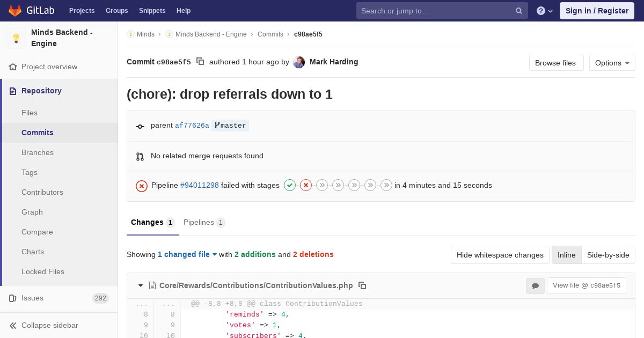644x338 pixels.
Task: Switch to the Pipelines tab
Action: tap(204, 222)
